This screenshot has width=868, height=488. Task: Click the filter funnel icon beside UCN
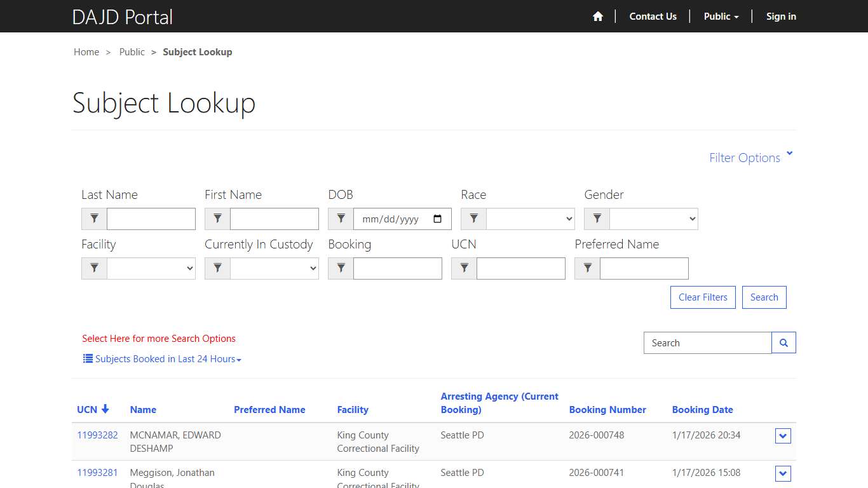pyautogui.click(x=463, y=268)
